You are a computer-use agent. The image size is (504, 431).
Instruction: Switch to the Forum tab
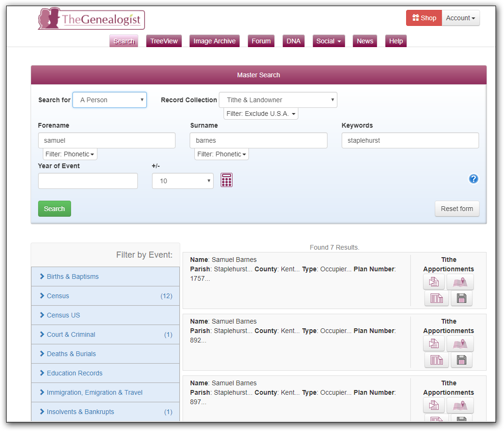[x=261, y=41]
